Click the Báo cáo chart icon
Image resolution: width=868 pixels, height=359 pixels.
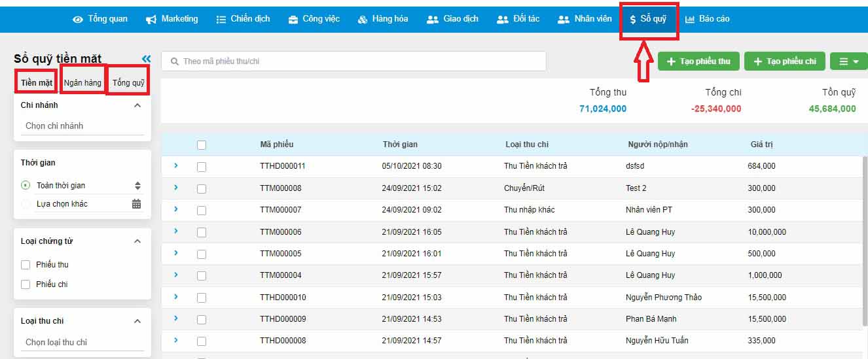690,20
